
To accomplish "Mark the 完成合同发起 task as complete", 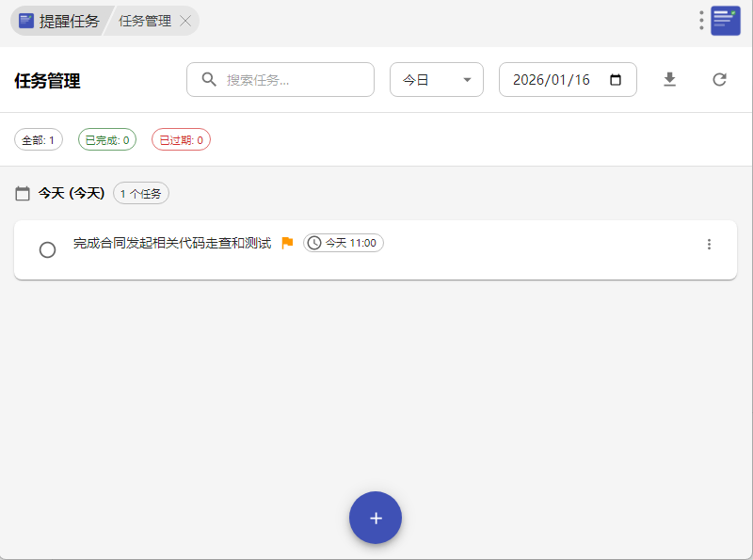I will click(47, 249).
